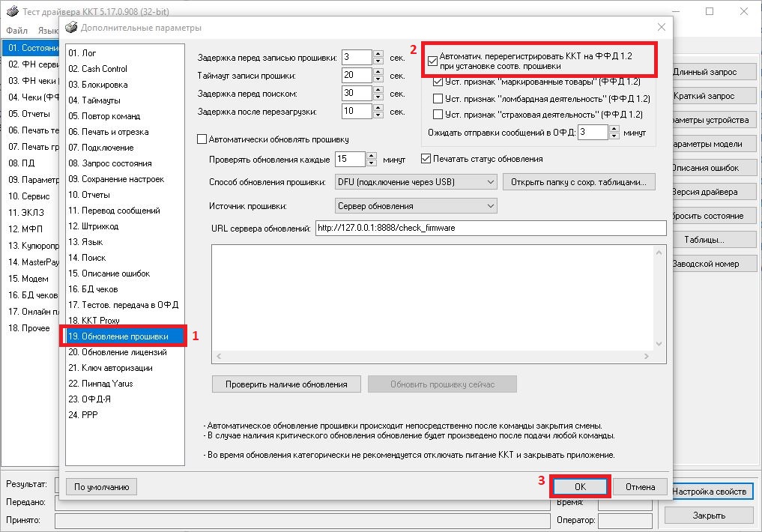Open the 20. Обновление лицензий section
The height and width of the screenshot is (532, 762).
(x=116, y=352)
